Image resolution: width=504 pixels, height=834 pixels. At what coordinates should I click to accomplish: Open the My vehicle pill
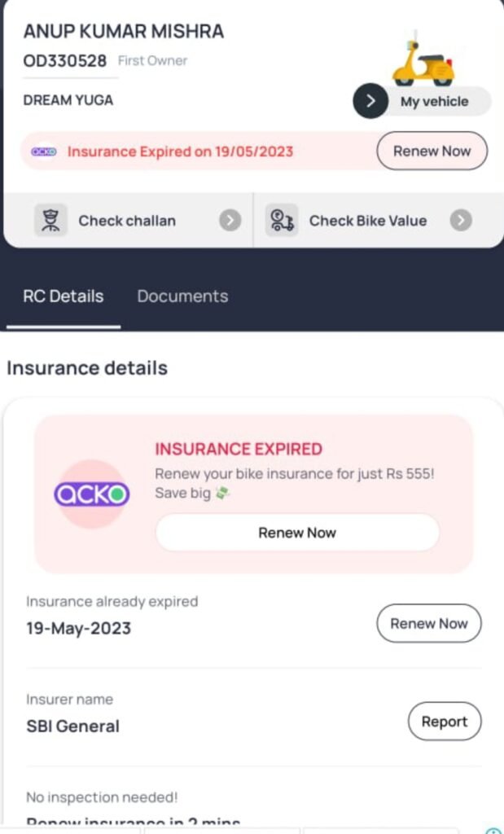click(422, 101)
